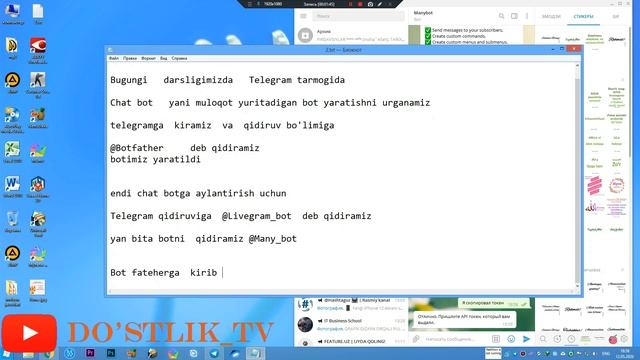Open the Файл menu in Notepad

tap(114, 58)
